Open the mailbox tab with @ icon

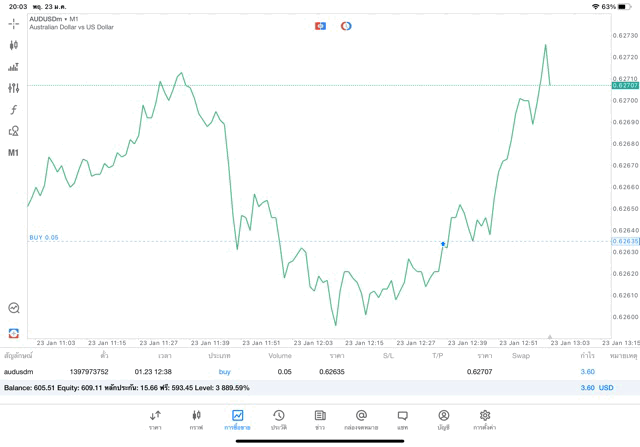click(361, 420)
